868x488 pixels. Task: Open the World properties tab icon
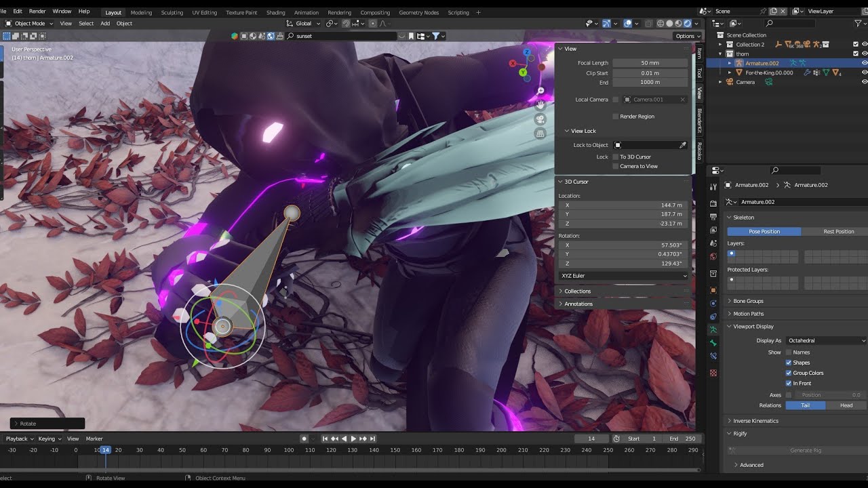click(713, 256)
